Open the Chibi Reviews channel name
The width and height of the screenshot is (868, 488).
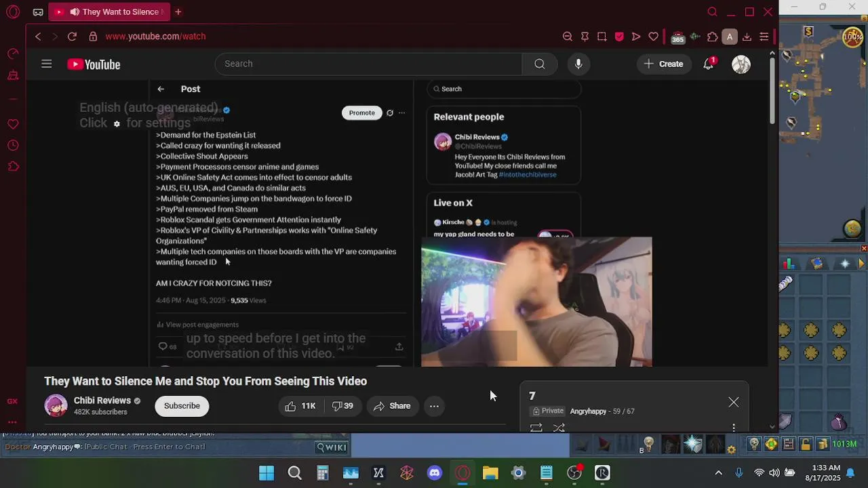coord(102,401)
